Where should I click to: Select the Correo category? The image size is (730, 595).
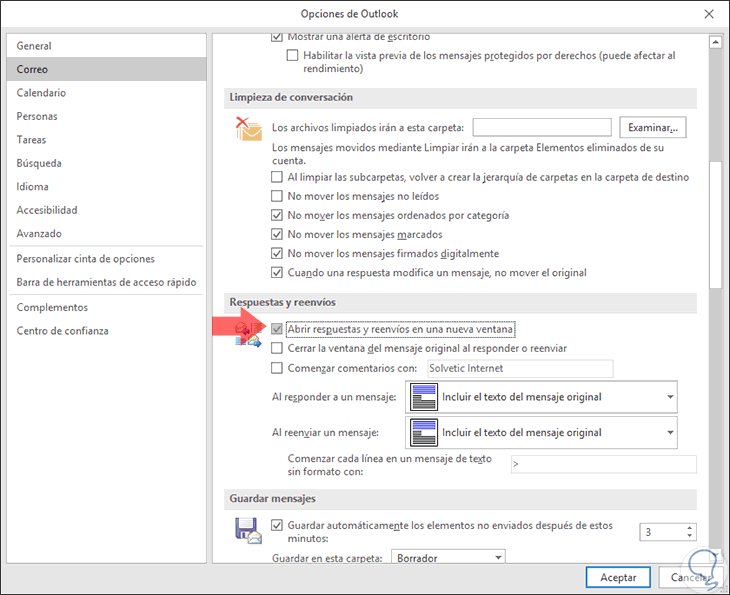point(107,69)
